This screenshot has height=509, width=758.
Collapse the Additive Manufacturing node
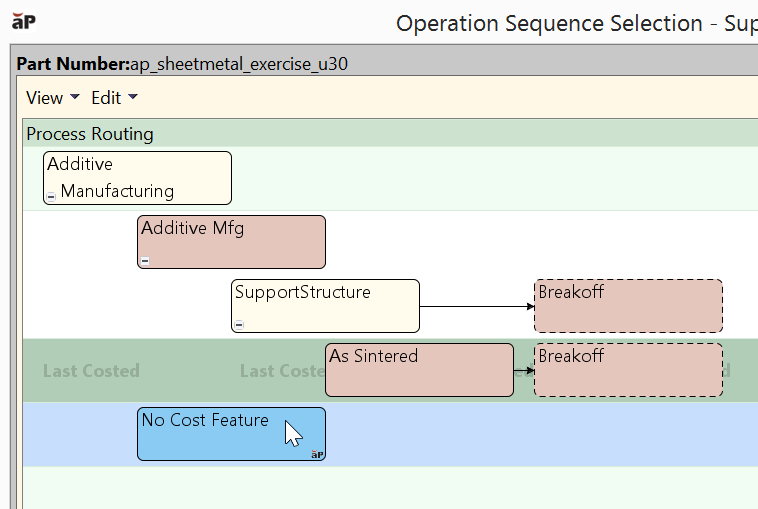[51, 197]
